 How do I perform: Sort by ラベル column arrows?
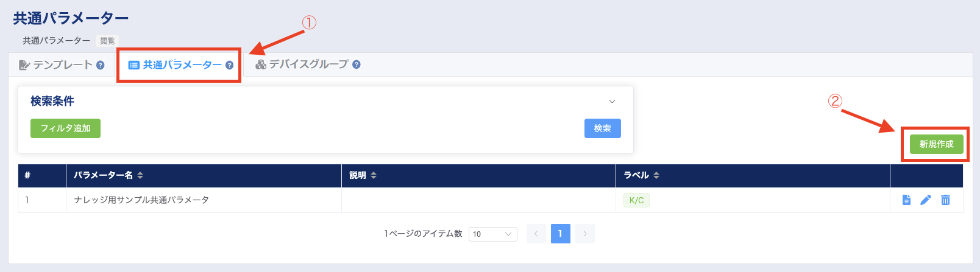(x=656, y=175)
